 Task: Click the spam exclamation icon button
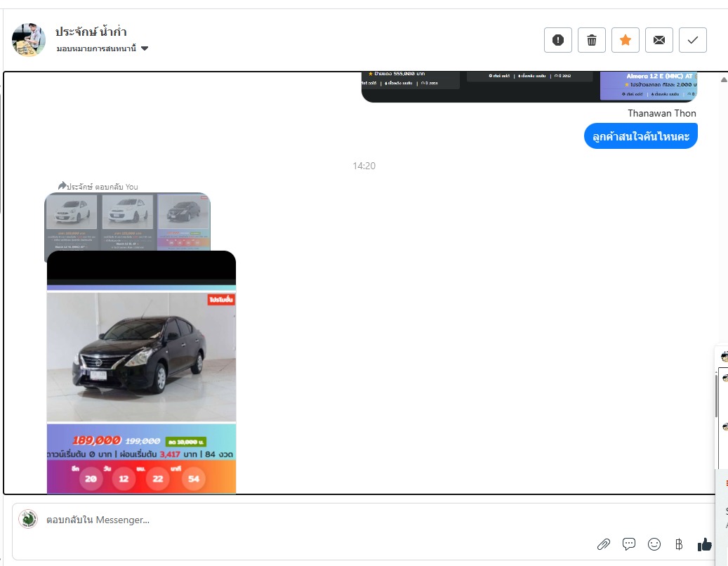558,40
